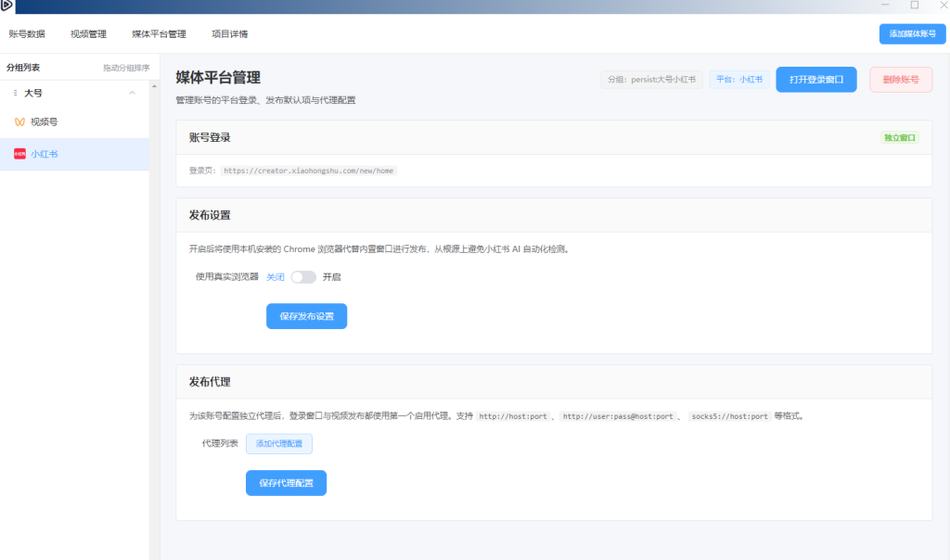The height and width of the screenshot is (560, 950).
Task: Click the 分组: persist:大号小红书 tag
Action: click(x=652, y=80)
